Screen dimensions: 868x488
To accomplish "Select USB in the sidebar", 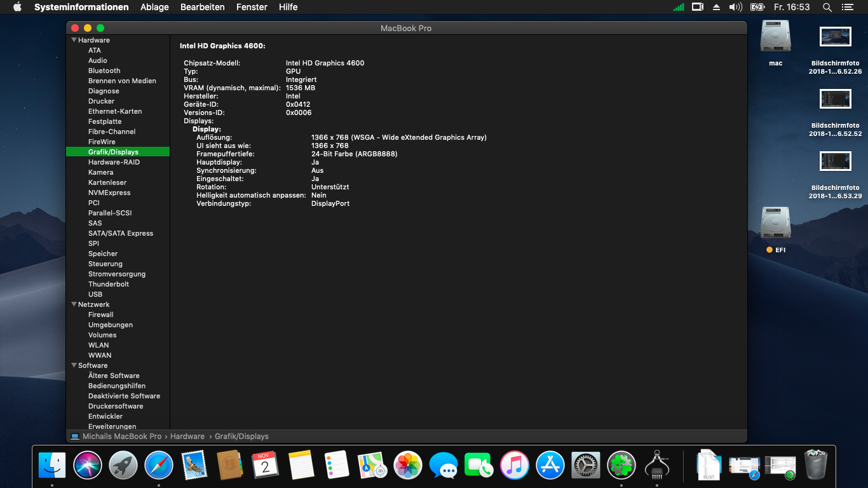I will 95,294.
